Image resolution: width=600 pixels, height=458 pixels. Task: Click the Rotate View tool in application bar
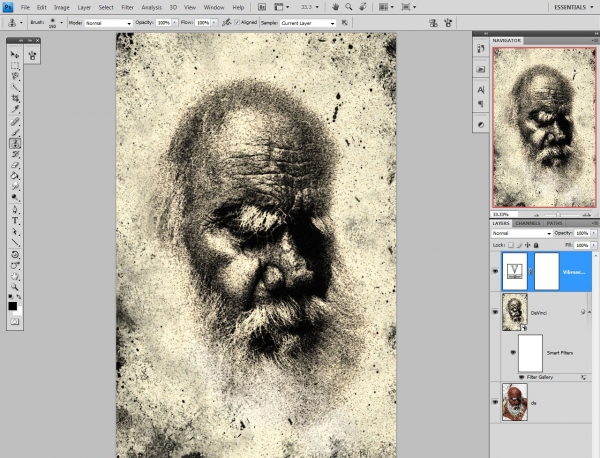pyautogui.click(x=363, y=7)
